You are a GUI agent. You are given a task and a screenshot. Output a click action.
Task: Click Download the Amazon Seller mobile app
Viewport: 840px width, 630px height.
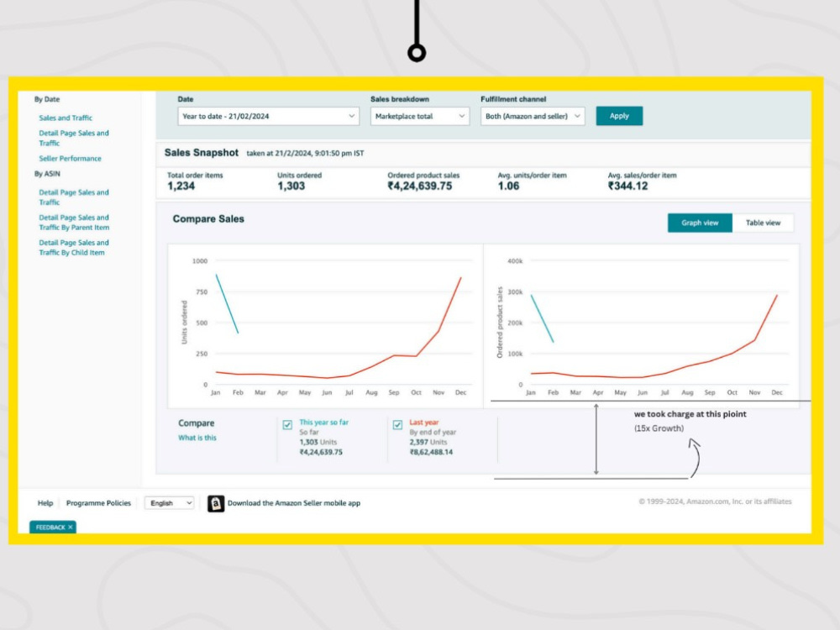294,503
